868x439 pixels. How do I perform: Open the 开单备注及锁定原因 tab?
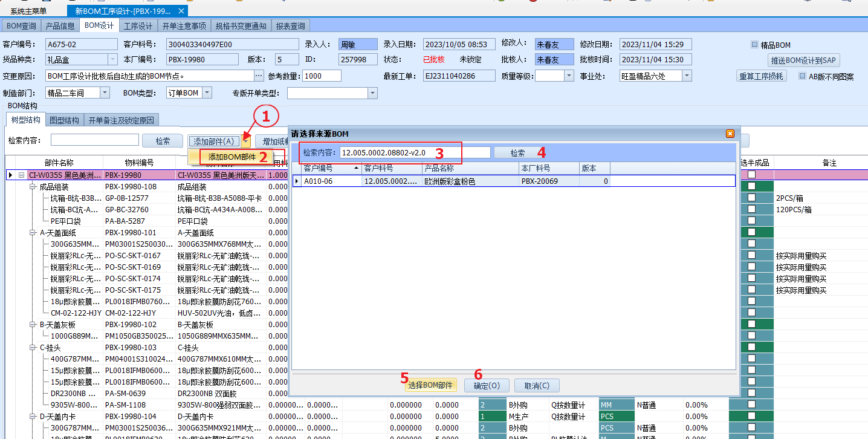tap(122, 120)
